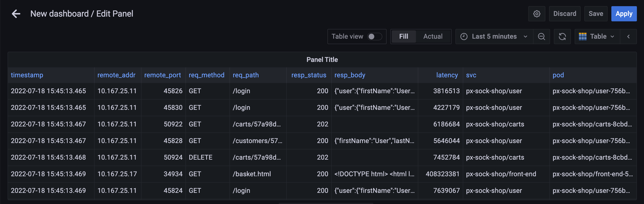Open the Last 5 minutes time range dropdown
This screenshot has height=204, width=644.
[x=494, y=37]
